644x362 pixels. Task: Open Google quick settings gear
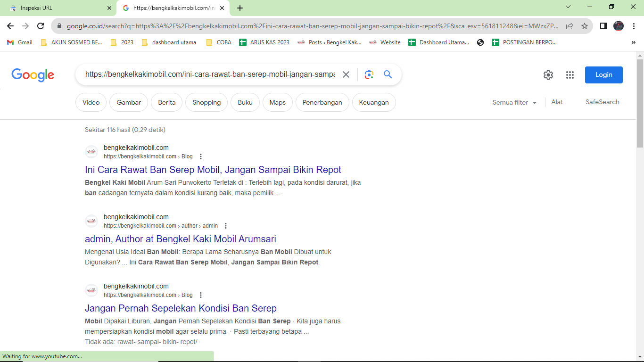point(548,75)
